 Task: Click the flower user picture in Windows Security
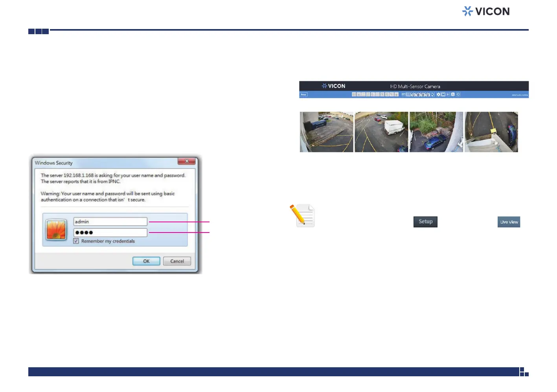pyautogui.click(x=56, y=230)
